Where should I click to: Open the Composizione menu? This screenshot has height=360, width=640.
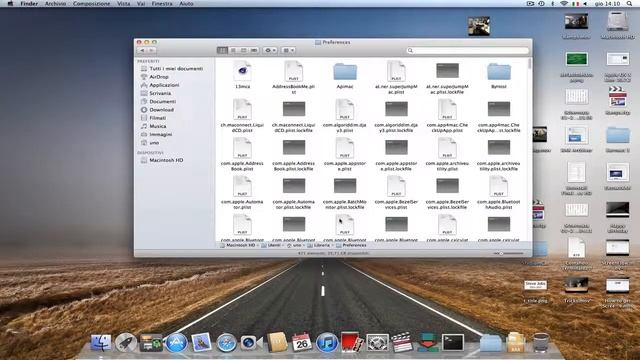tap(91, 3)
